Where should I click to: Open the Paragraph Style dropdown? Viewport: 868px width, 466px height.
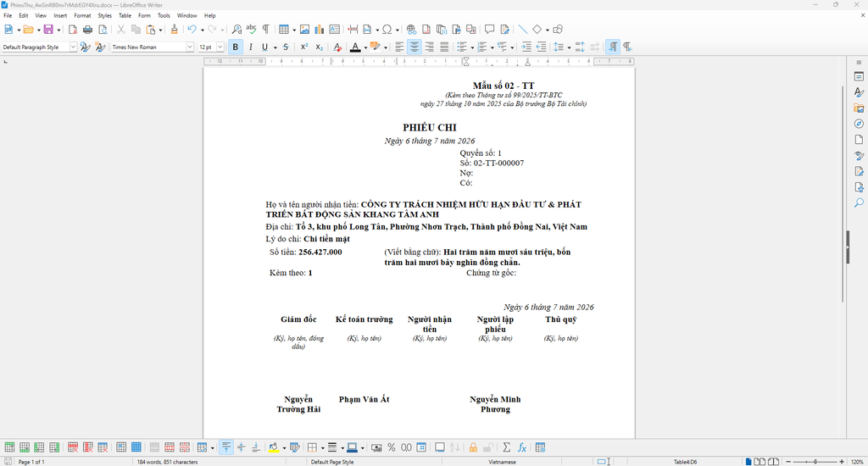(73, 47)
